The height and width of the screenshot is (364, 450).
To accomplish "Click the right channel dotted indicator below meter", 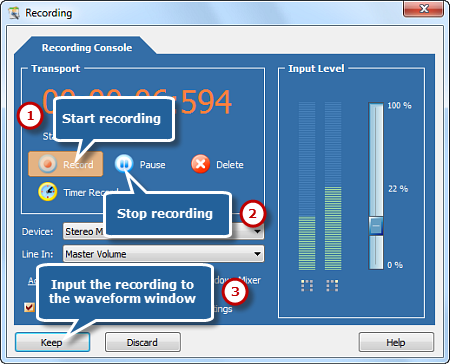I will coord(332,286).
